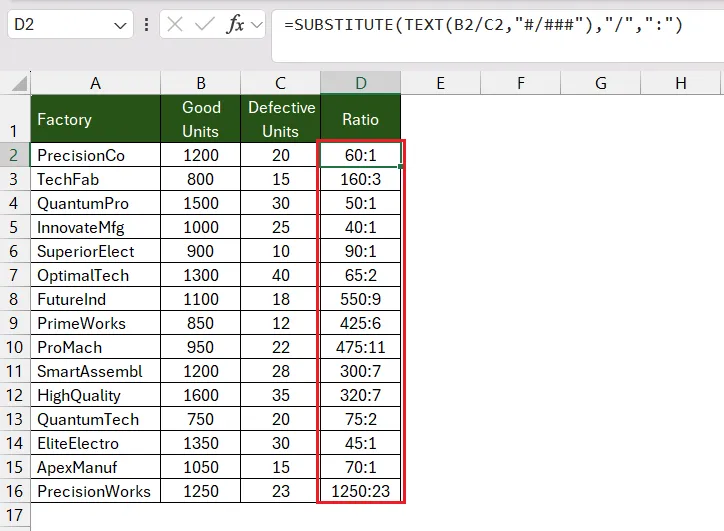
Task: Click the formula bar three-dot resize handle
Action: (146, 24)
